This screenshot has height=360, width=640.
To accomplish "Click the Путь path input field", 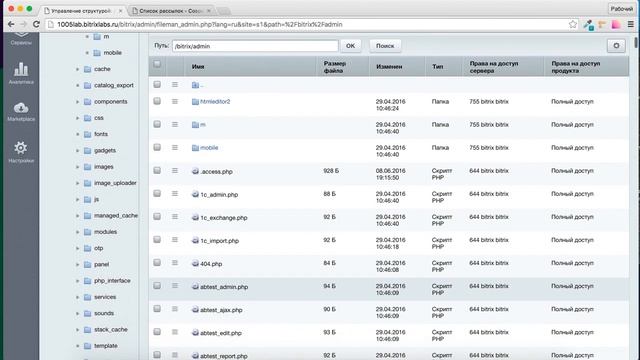I will click(x=255, y=46).
